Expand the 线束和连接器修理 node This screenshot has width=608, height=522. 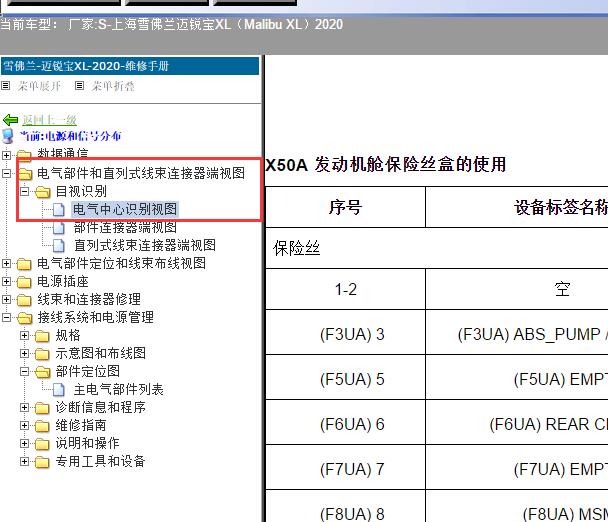pyautogui.click(x=6, y=299)
